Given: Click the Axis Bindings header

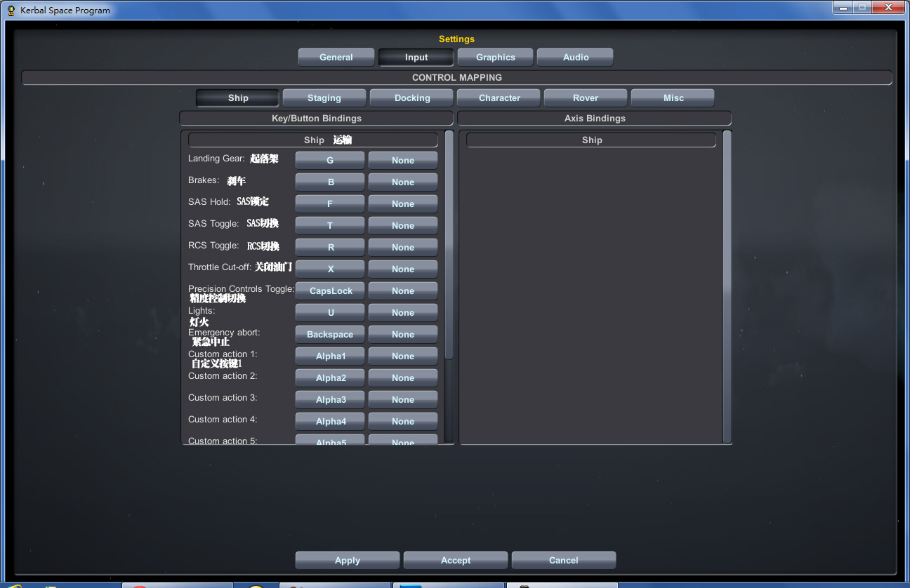Looking at the screenshot, I should 595,119.
